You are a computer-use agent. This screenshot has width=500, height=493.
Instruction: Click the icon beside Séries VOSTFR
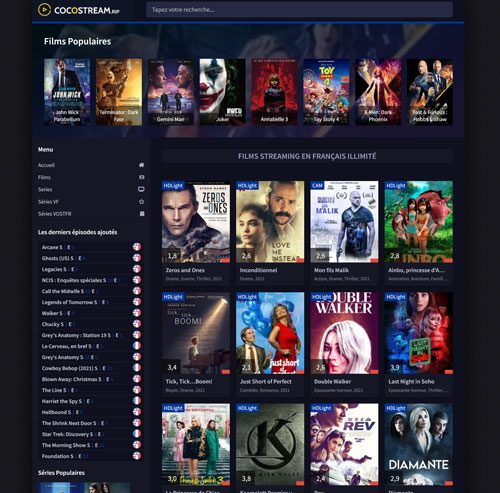pyautogui.click(x=142, y=214)
